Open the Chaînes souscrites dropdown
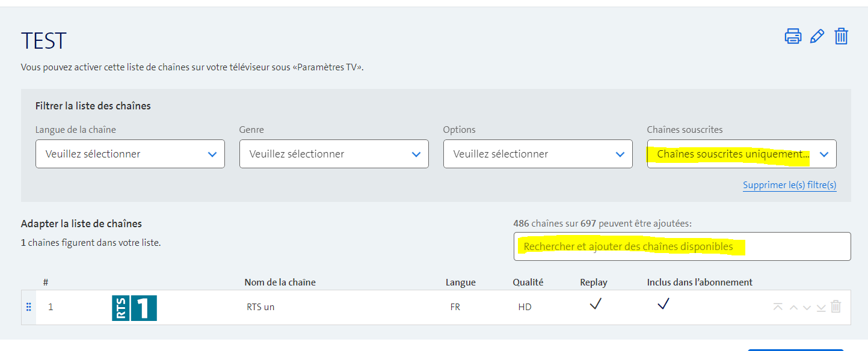The width and height of the screenshot is (868, 351). 741,154
